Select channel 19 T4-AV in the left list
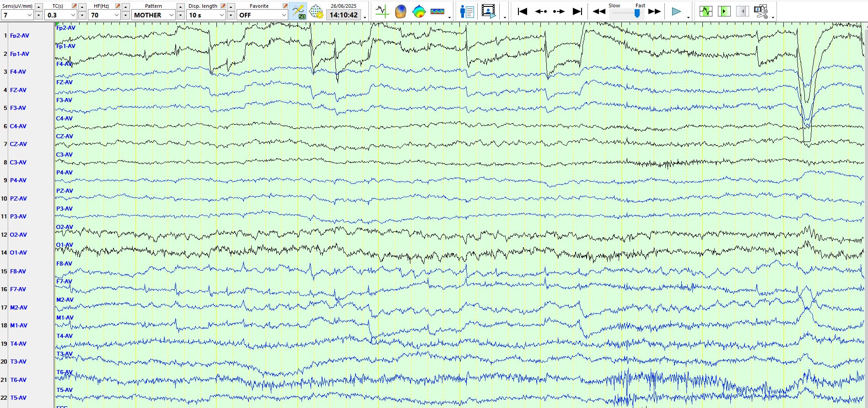Viewport: 868px width, 408px height. [x=18, y=344]
